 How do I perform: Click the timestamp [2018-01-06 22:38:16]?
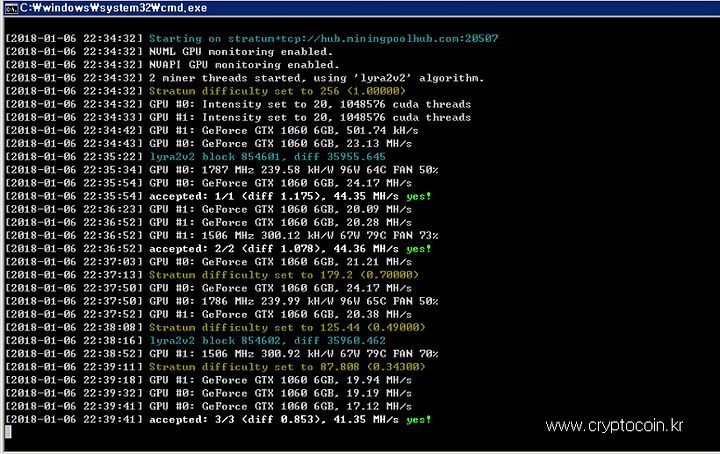(x=74, y=341)
